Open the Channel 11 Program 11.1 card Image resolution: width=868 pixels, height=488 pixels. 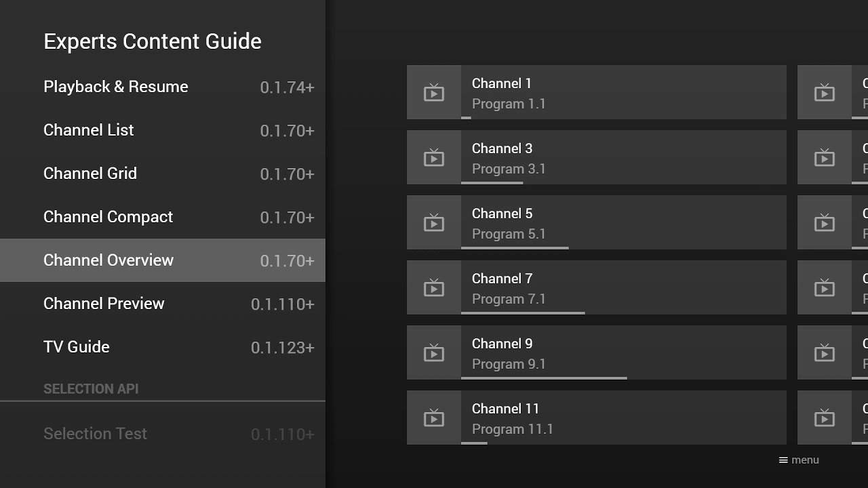coord(597,418)
